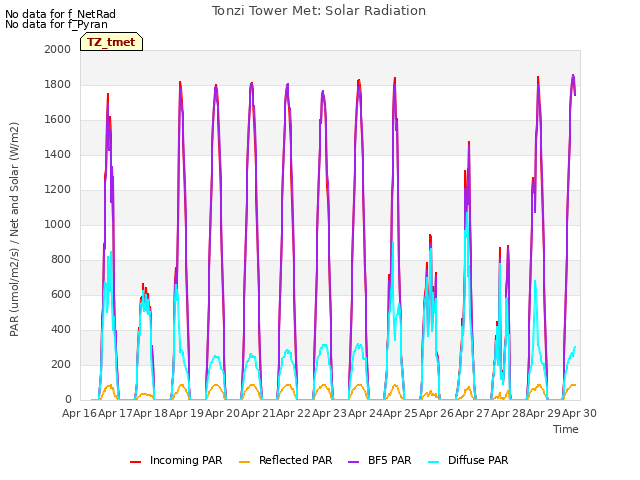The width and height of the screenshot is (640, 480).
Task: Click the Apr 27 x-axis date label
Action: (472, 413)
